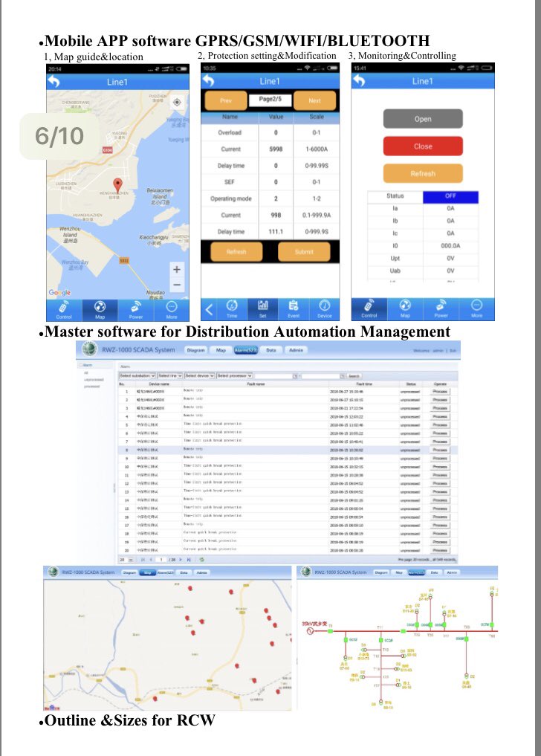
Task: Click the Fault time column header
Action: tap(365, 384)
